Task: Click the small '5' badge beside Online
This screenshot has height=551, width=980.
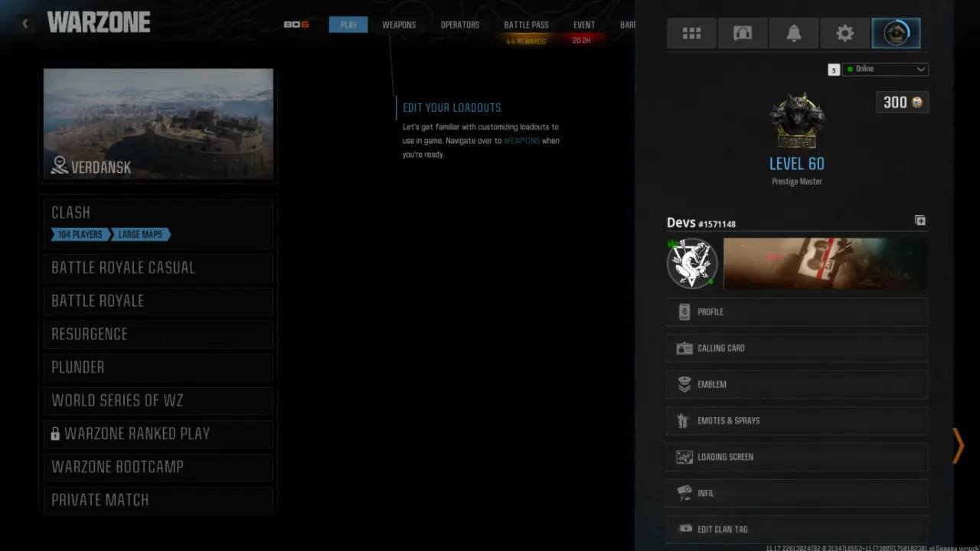Action: (834, 70)
